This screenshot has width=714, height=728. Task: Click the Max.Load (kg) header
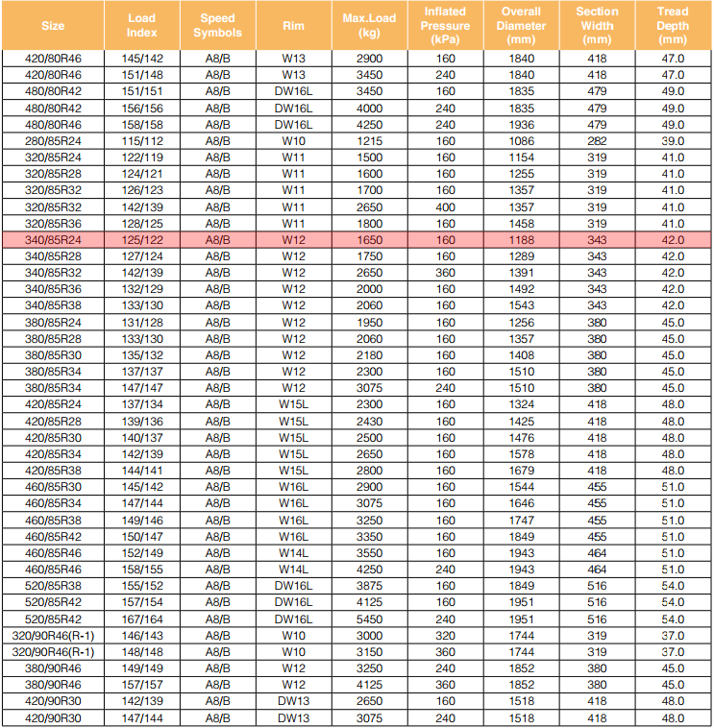[369, 26]
